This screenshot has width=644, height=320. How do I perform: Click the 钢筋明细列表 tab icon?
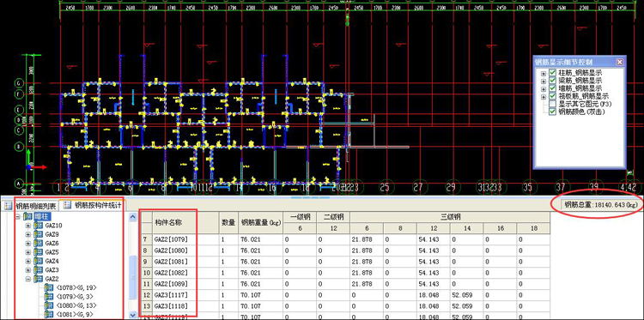9,205
